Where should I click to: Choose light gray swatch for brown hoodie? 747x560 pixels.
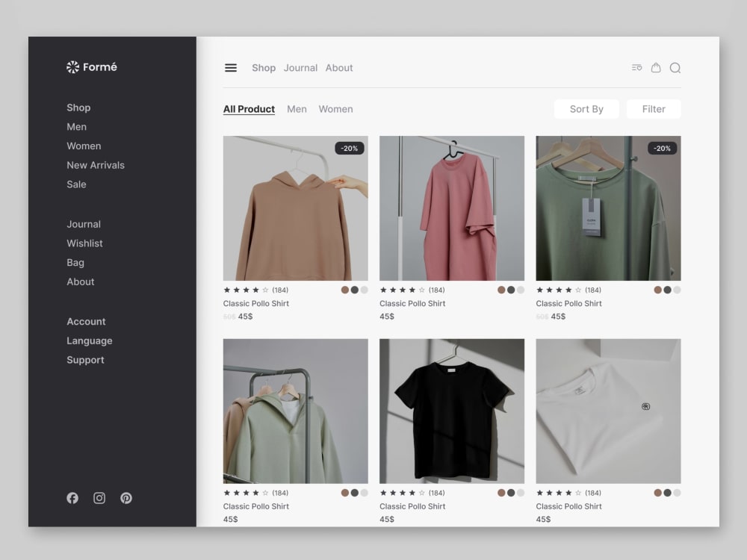[x=364, y=290]
